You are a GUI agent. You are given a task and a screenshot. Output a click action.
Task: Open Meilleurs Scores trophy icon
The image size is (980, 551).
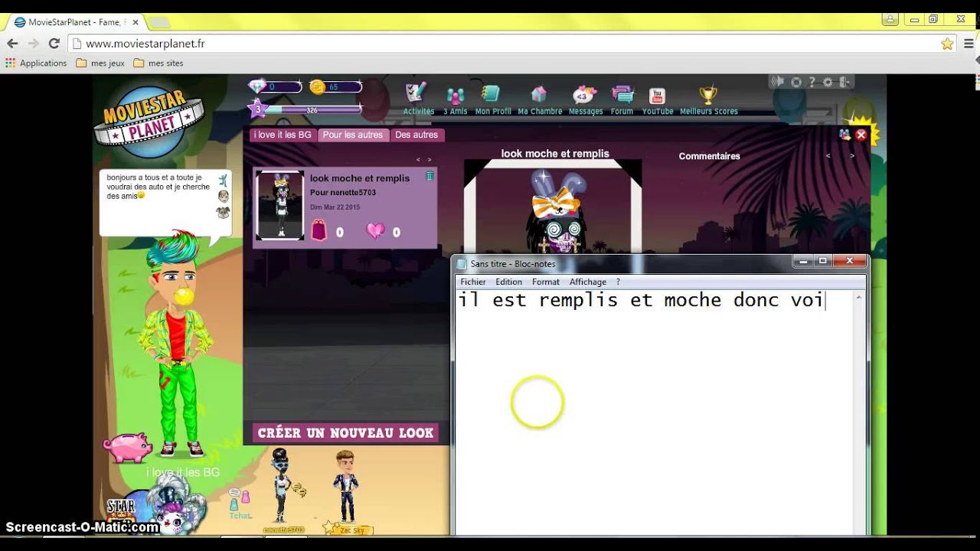[x=708, y=95]
